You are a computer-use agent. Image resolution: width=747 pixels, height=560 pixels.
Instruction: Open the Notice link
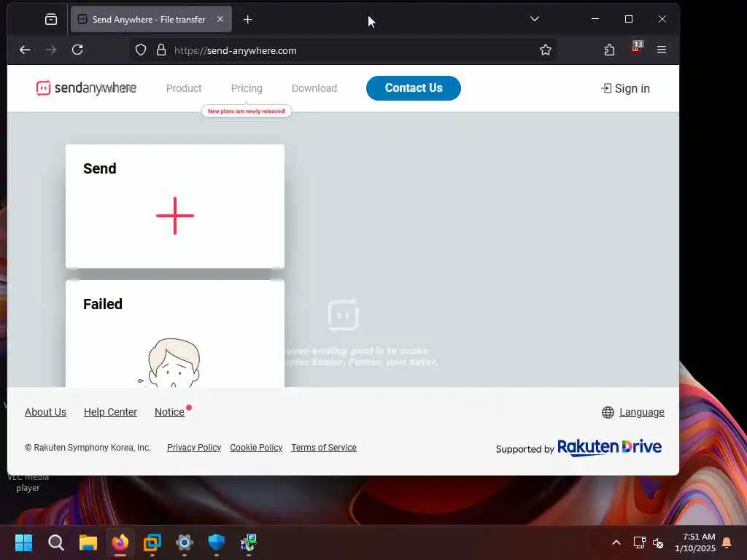pyautogui.click(x=169, y=412)
